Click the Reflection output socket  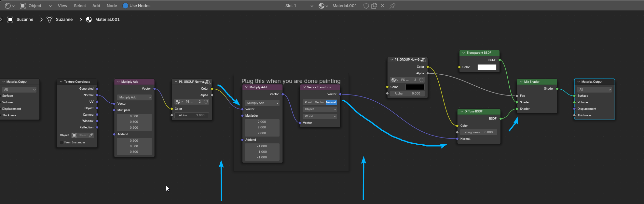(x=97, y=127)
